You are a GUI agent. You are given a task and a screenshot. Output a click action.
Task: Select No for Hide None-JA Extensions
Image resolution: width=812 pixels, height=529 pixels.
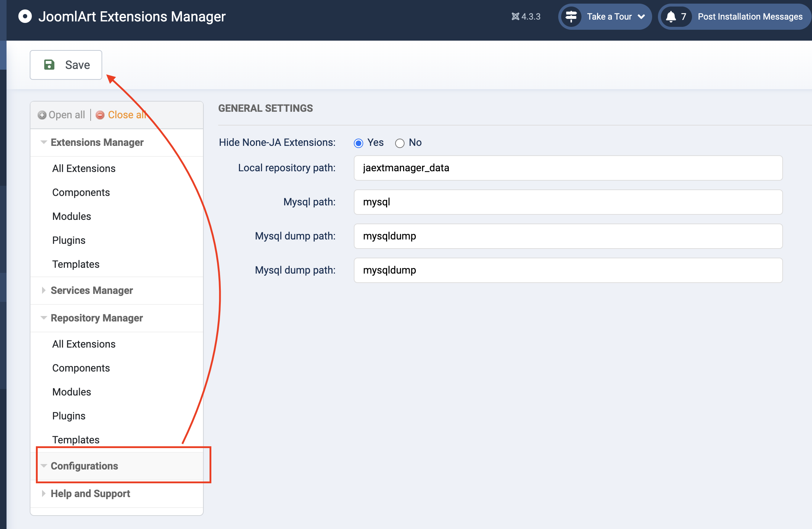point(400,143)
